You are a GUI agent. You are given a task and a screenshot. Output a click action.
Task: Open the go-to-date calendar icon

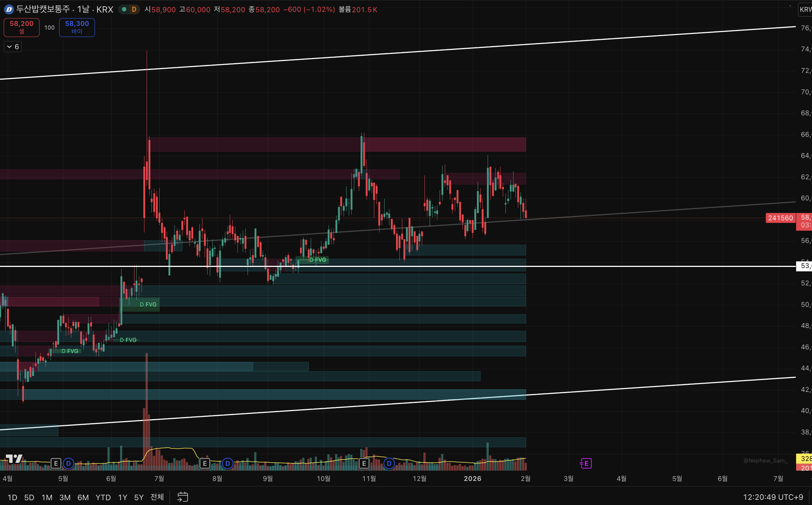coord(182,497)
